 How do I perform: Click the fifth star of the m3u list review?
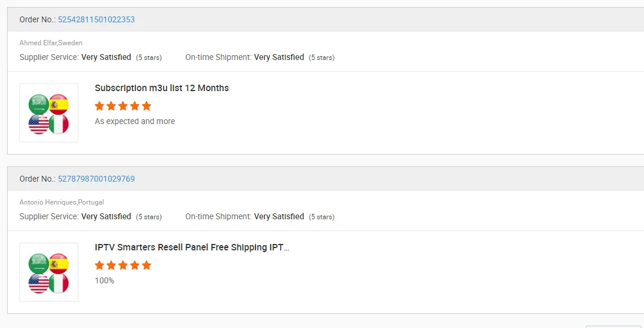pos(147,106)
